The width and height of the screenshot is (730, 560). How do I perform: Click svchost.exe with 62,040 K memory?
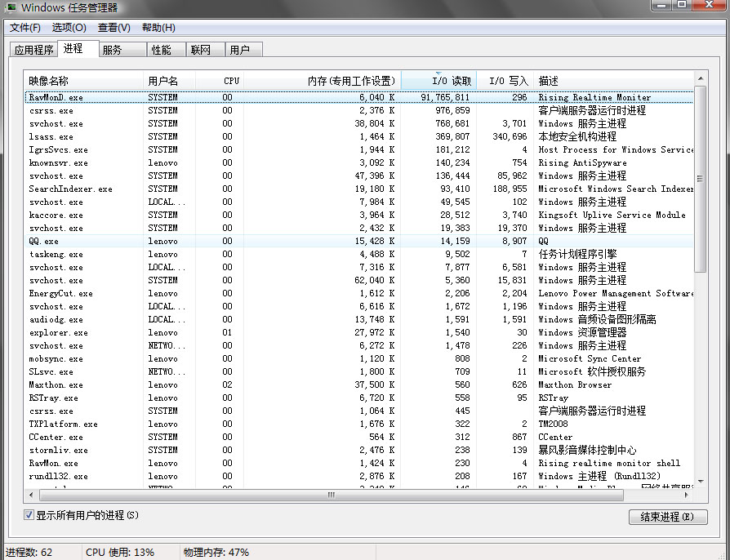tap(358, 280)
